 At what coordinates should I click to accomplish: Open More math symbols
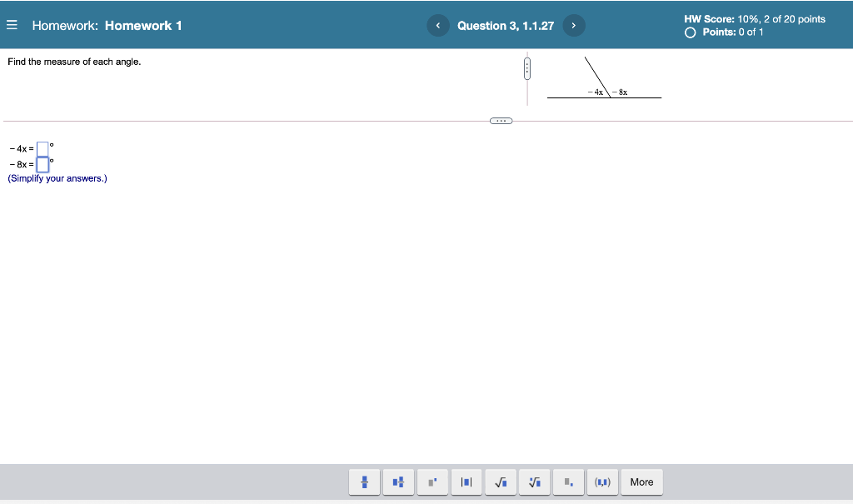(642, 482)
